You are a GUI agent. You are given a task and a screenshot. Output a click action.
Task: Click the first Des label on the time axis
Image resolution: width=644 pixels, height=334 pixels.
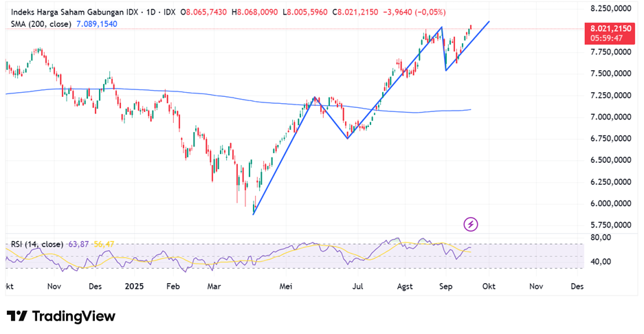(x=95, y=287)
